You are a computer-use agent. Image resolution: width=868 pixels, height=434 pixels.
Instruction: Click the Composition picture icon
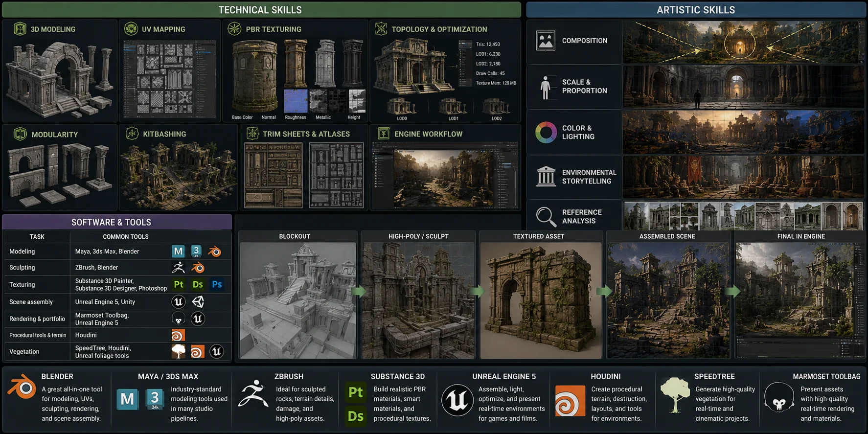(546, 41)
